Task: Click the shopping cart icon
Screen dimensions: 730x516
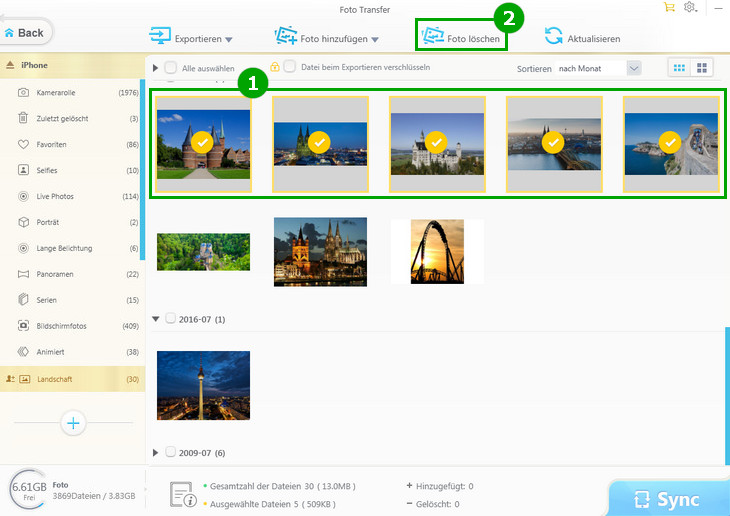Action: (669, 7)
